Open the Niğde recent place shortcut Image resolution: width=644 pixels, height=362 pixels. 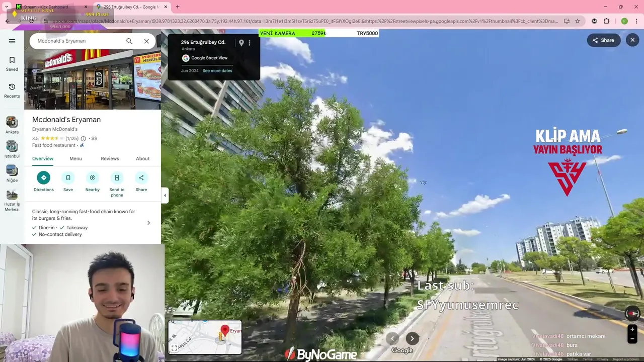point(12,173)
